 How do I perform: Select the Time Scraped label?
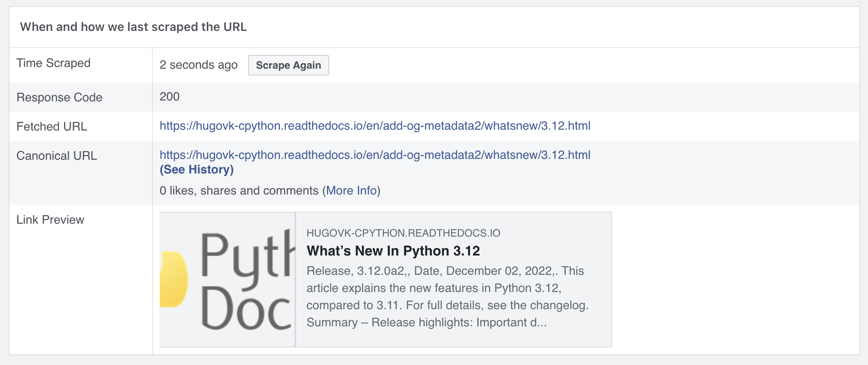[x=54, y=63]
